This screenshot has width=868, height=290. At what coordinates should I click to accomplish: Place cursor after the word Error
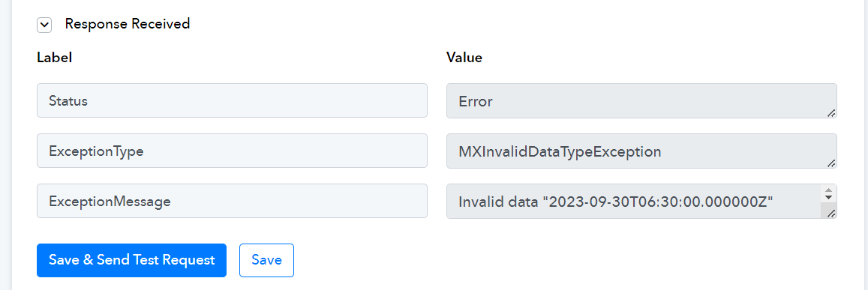click(494, 102)
